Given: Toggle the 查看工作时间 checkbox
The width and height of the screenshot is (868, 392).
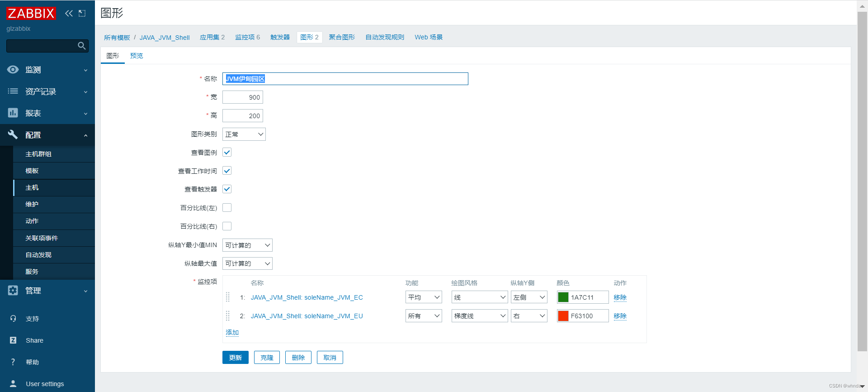Looking at the screenshot, I should [x=227, y=171].
